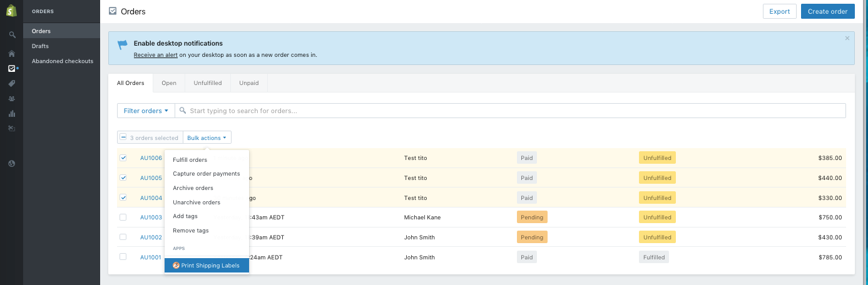The image size is (868, 285).
Task: Switch to All Orders tab
Action: [131, 83]
